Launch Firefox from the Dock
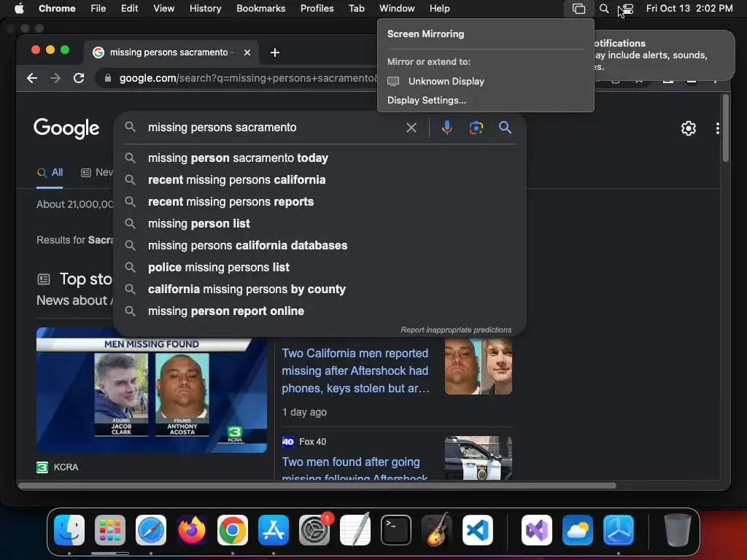 pyautogui.click(x=192, y=530)
